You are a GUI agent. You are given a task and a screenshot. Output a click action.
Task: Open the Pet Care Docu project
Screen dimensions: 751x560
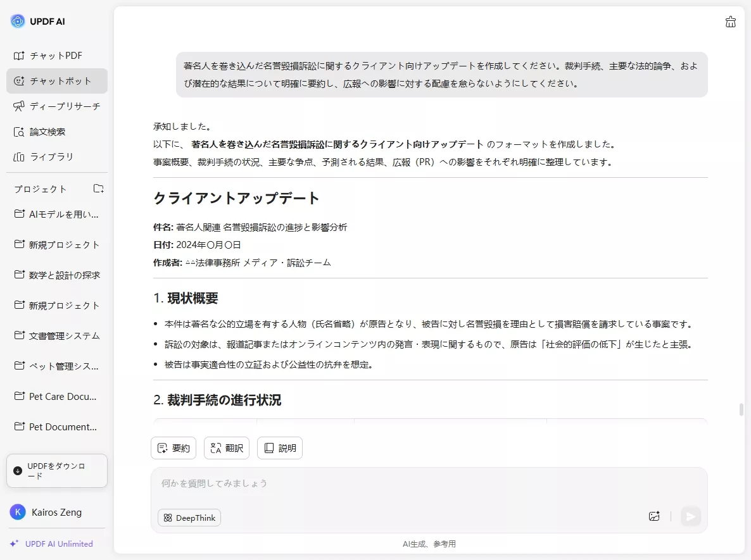[x=56, y=396]
